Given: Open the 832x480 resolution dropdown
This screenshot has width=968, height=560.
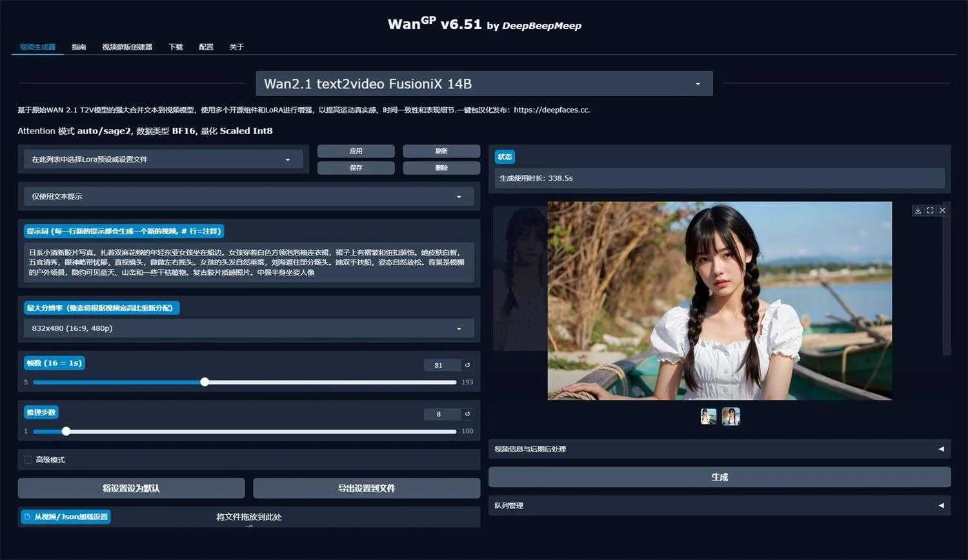Looking at the screenshot, I should (249, 328).
